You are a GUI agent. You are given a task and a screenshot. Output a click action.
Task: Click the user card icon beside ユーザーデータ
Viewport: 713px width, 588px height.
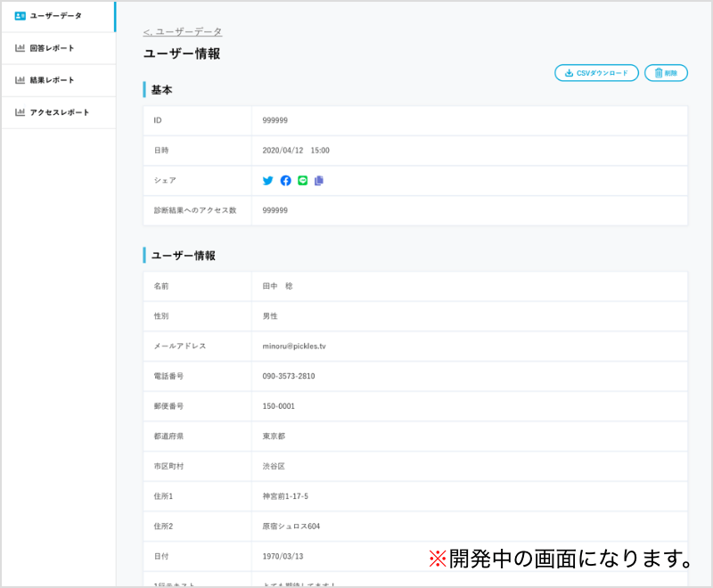coord(20,16)
